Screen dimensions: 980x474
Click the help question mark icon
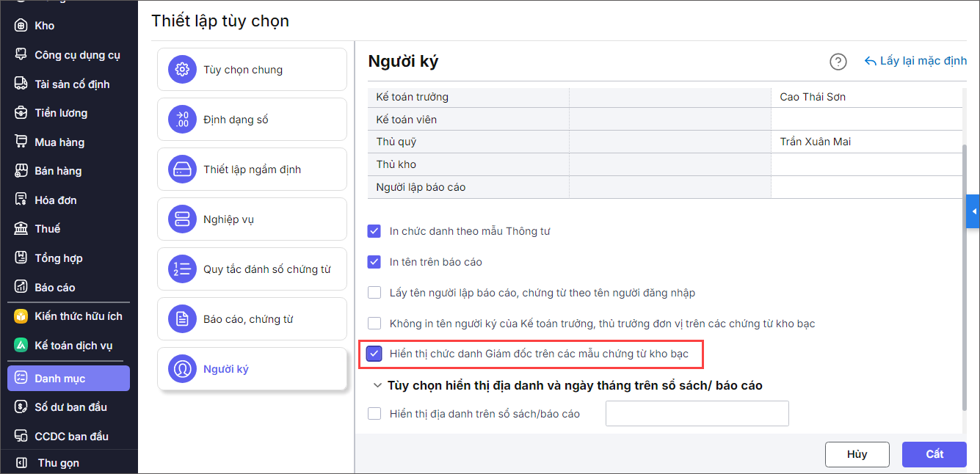pos(838,62)
